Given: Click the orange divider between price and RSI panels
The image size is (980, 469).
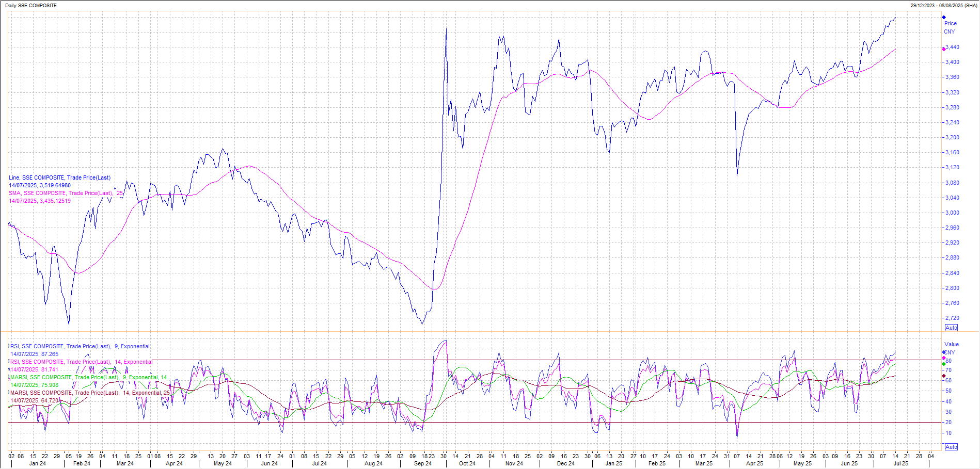Looking at the screenshot, I should [x=465, y=331].
